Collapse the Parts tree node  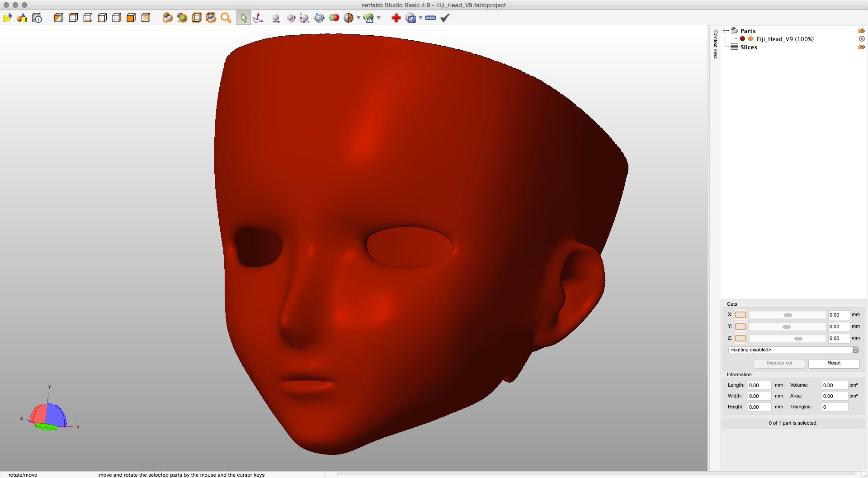pyautogui.click(x=726, y=31)
